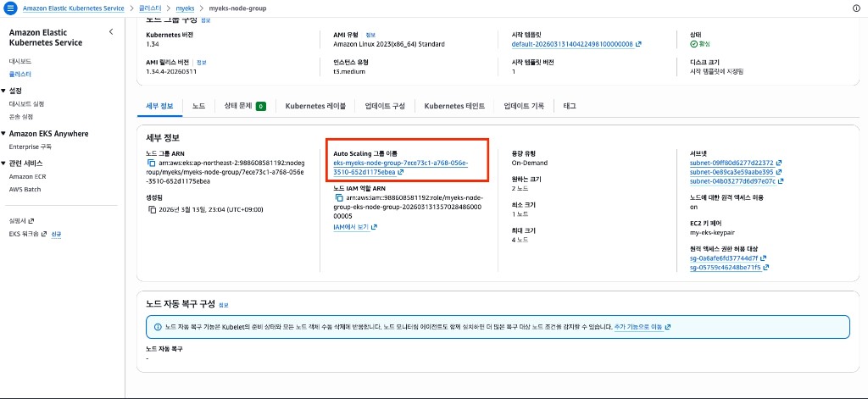Switch to the 노드 tab

point(198,106)
